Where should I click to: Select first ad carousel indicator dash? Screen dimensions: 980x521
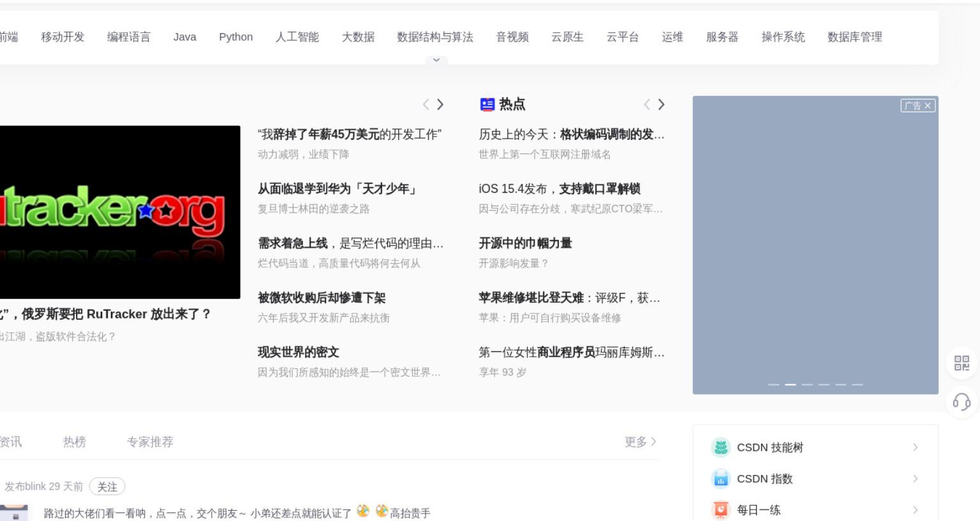(774, 384)
